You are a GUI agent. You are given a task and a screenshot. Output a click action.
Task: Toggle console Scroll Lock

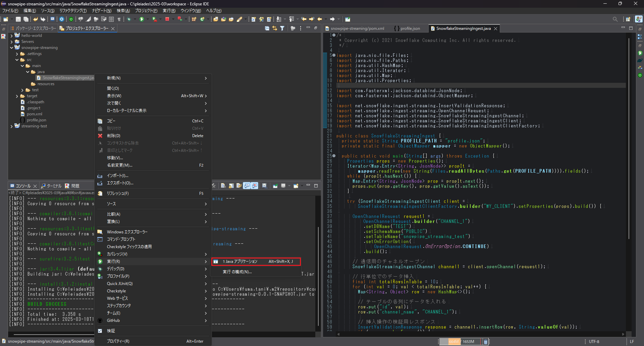coord(231,185)
